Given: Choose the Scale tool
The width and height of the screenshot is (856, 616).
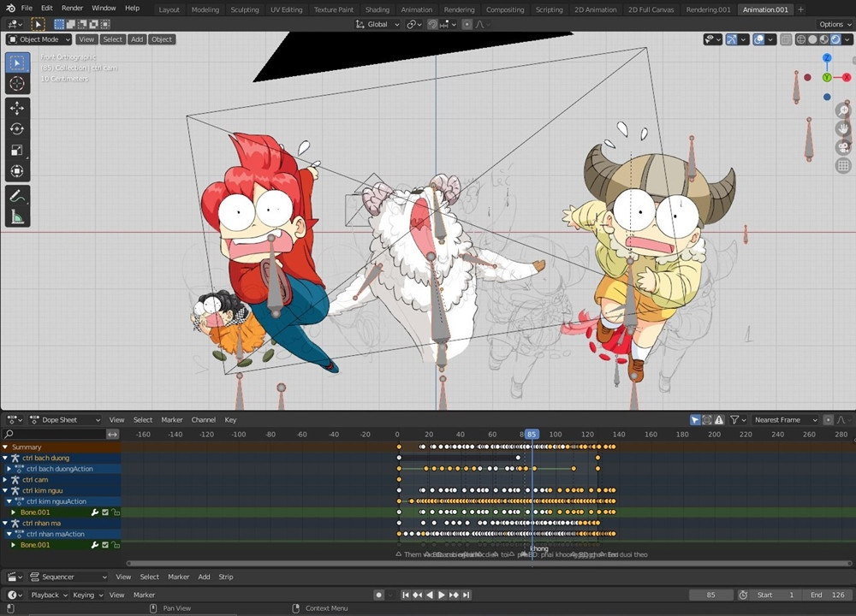Looking at the screenshot, I should coord(17,150).
